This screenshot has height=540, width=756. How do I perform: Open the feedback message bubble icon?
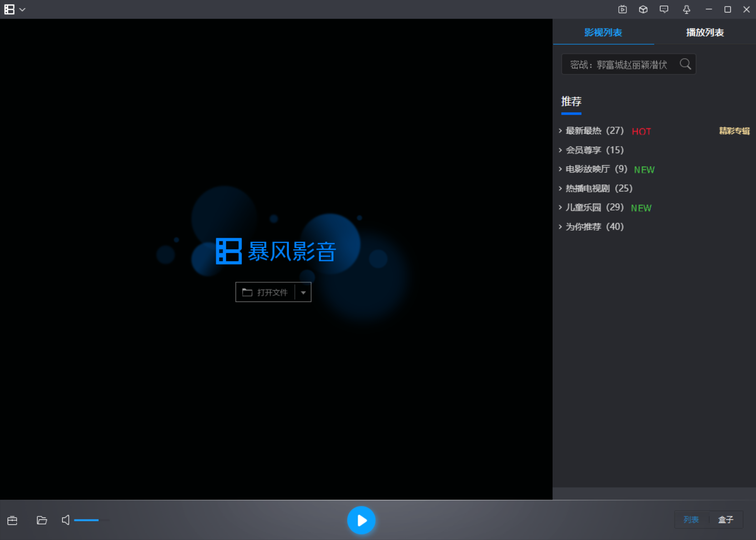[x=664, y=10]
